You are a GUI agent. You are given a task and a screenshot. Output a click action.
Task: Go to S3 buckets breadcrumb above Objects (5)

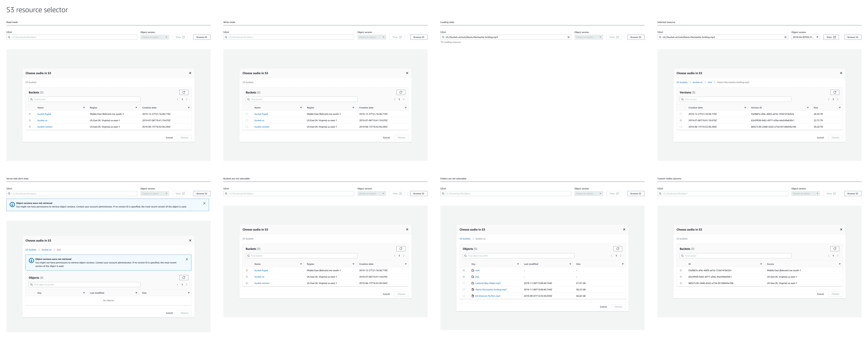(x=465, y=239)
